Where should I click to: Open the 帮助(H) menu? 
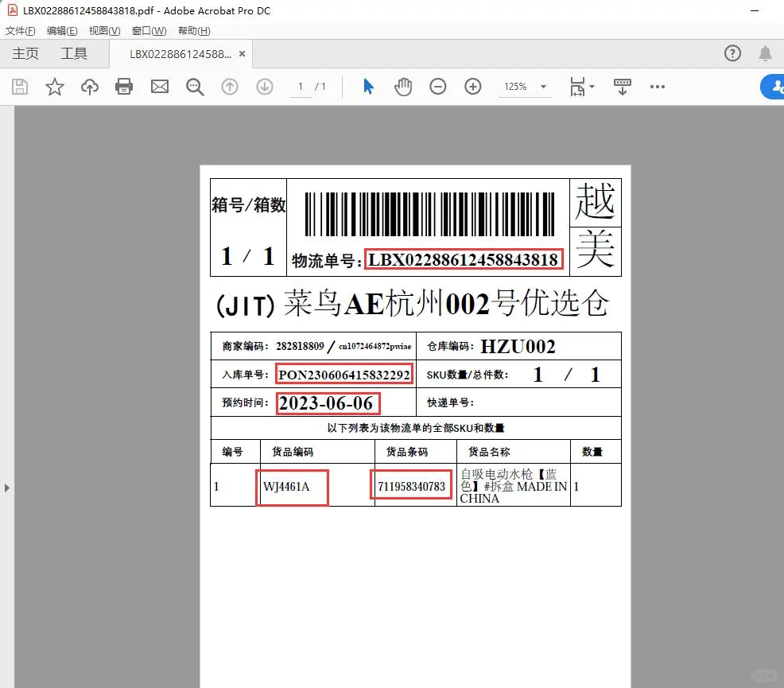[x=194, y=31]
